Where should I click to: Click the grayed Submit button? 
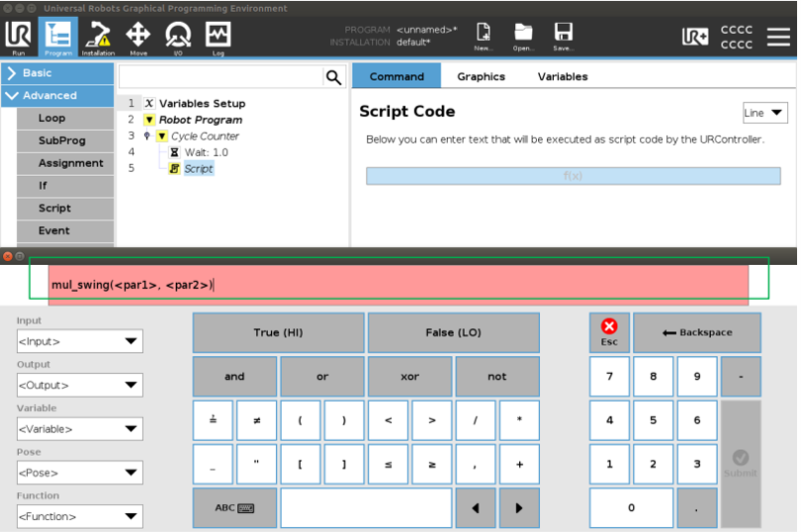coord(741,464)
